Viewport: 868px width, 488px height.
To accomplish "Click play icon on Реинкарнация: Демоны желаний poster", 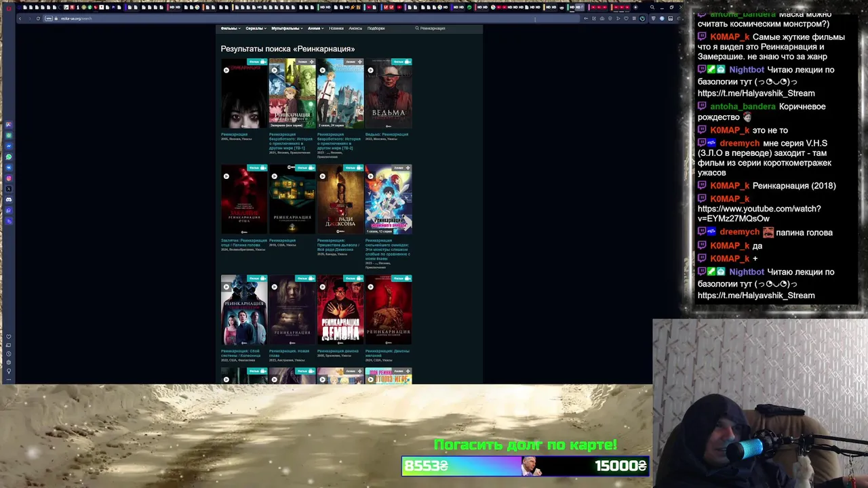I will pos(371,287).
